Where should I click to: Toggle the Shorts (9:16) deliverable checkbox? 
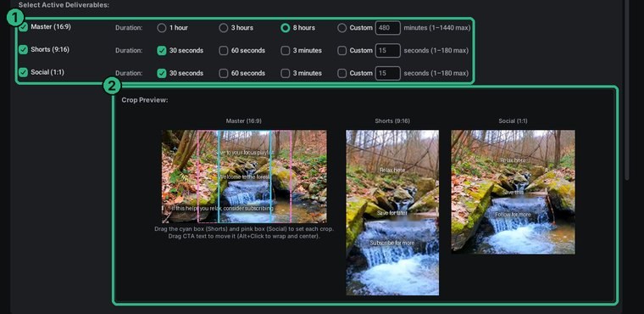point(24,50)
